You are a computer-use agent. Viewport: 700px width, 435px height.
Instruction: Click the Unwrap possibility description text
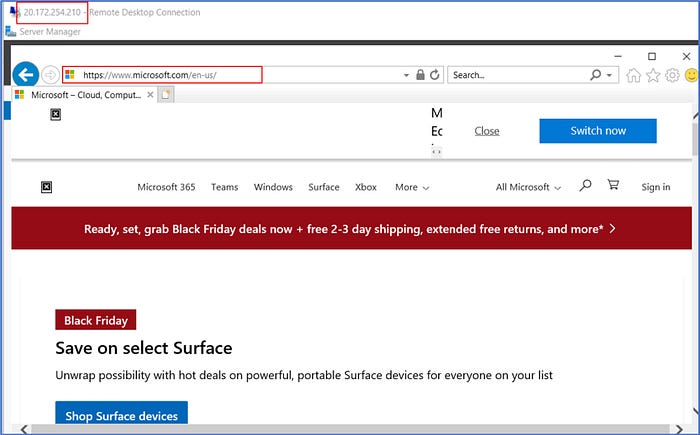coord(304,375)
